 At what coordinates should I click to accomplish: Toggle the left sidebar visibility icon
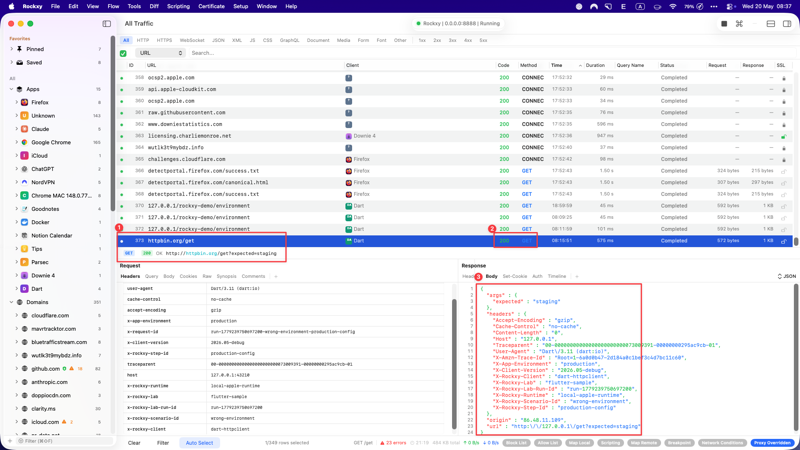(107, 23)
